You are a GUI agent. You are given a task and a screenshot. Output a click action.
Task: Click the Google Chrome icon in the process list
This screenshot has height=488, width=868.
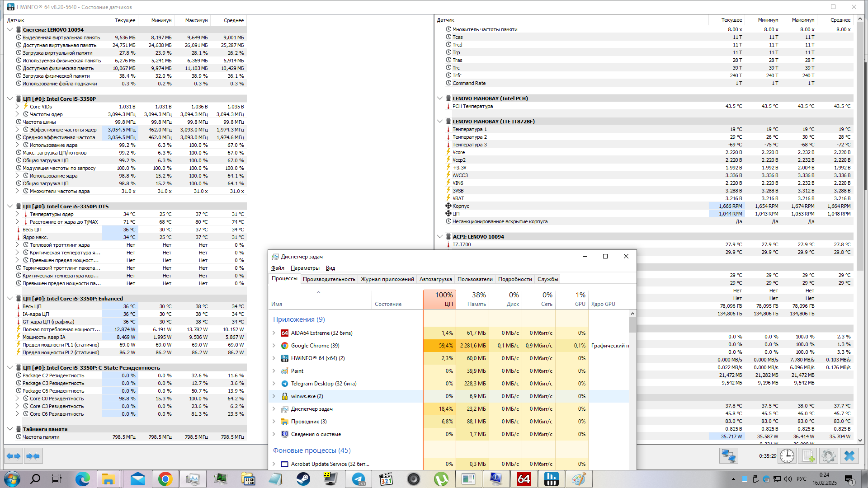tap(284, 346)
